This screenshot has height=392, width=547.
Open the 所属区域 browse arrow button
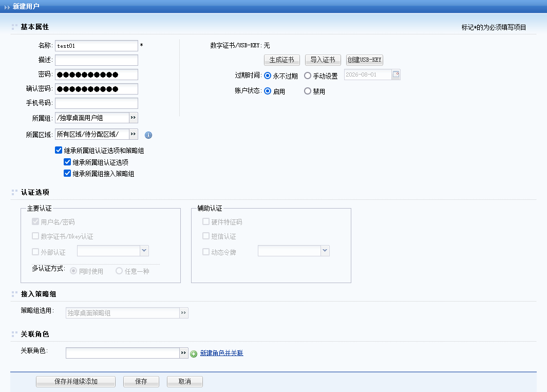coord(133,134)
